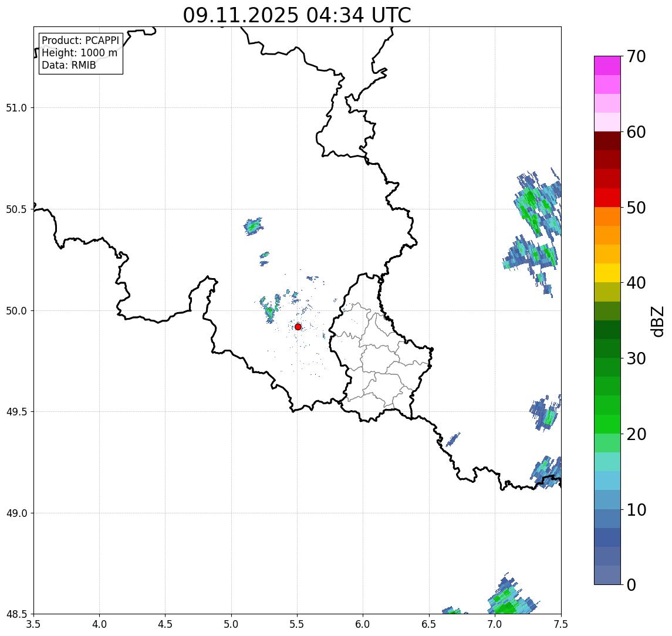This screenshot has width=672, height=636.
Task: Click the title "09.11.2025 04:34 UTC"
Action: click(x=296, y=15)
